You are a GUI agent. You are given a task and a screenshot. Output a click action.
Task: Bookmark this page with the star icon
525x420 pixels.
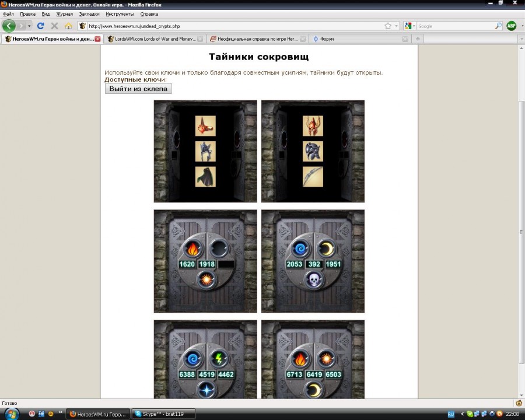[388, 26]
